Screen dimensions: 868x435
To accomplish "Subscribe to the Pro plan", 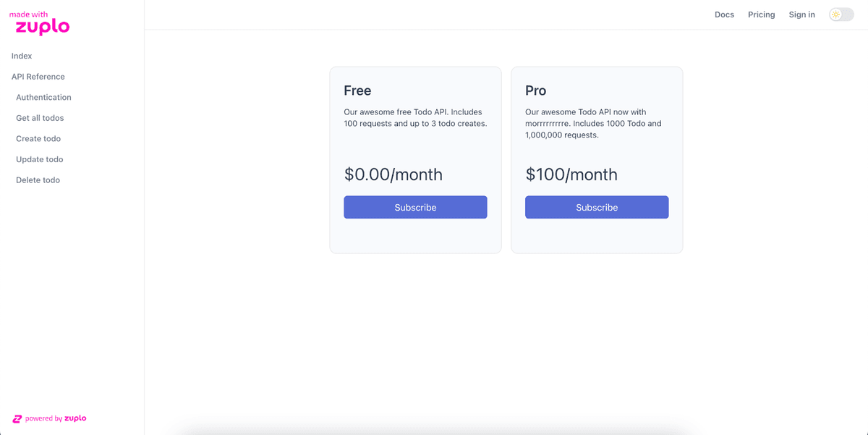I will point(597,207).
